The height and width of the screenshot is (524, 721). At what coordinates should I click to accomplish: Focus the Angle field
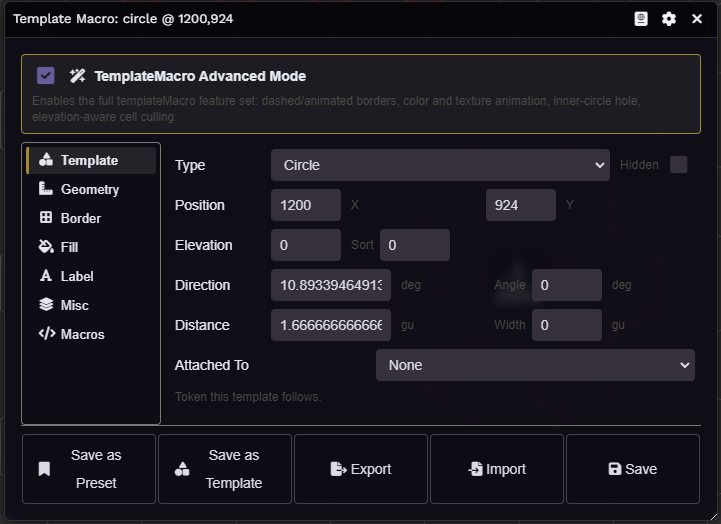point(566,285)
